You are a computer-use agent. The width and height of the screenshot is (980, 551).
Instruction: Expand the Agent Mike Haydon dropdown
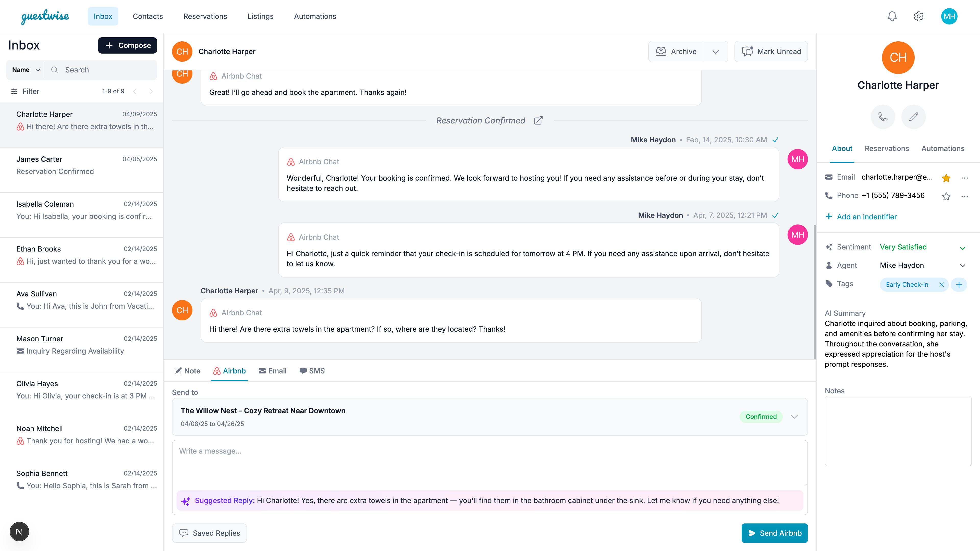tap(962, 265)
